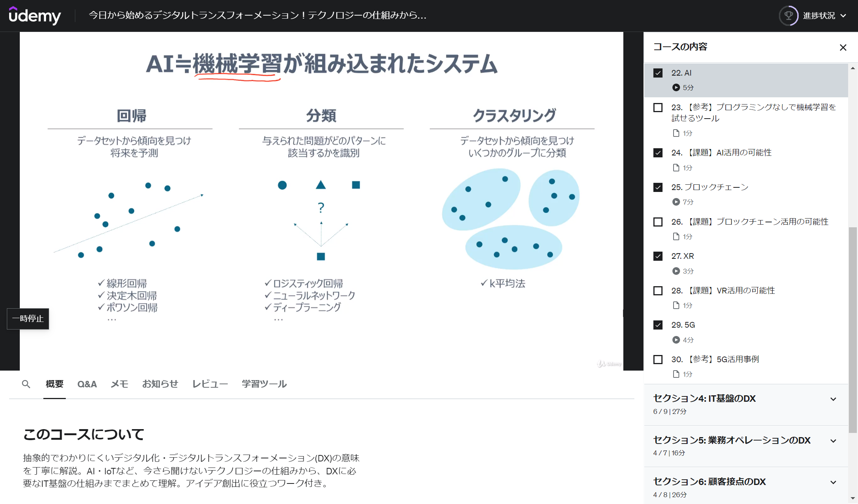This screenshot has width=858, height=504.
Task: Click the document icon under 26. 【課題】ブロックチェーン活用の可能性
Action: (676, 236)
